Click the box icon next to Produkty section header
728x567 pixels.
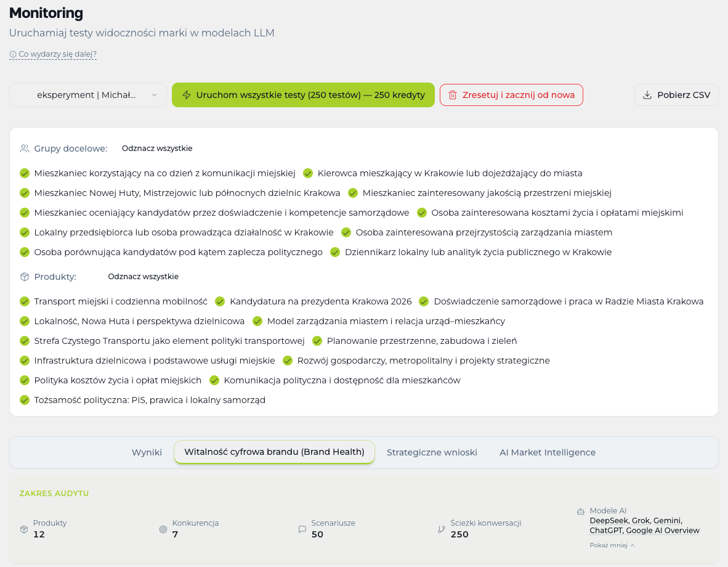tap(25, 277)
